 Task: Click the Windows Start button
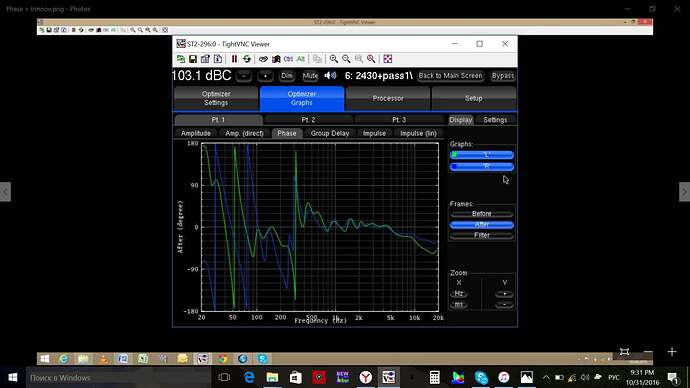pos(13,377)
